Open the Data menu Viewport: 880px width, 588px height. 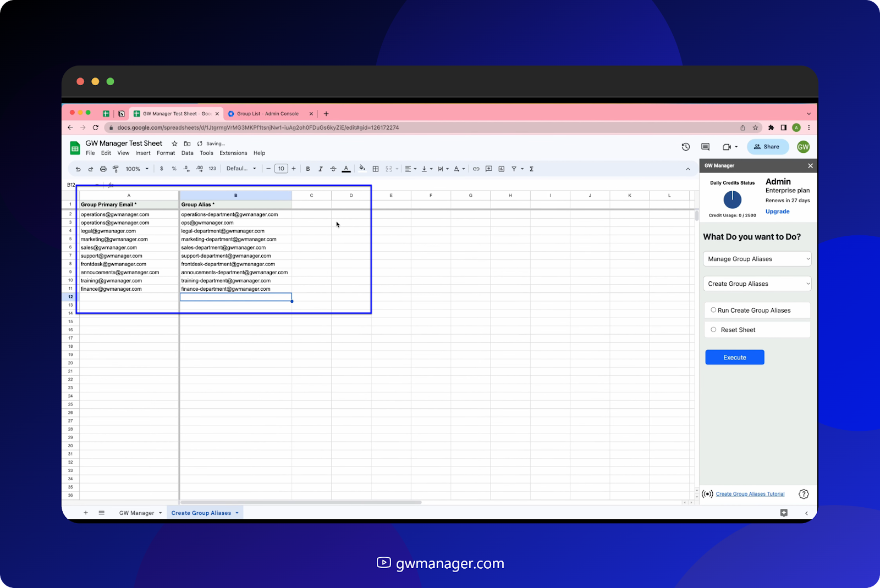click(x=188, y=153)
